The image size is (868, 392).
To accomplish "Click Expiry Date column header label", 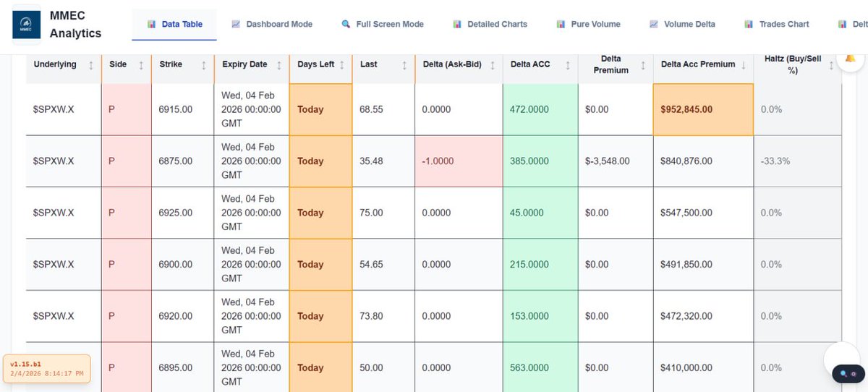I will point(244,64).
